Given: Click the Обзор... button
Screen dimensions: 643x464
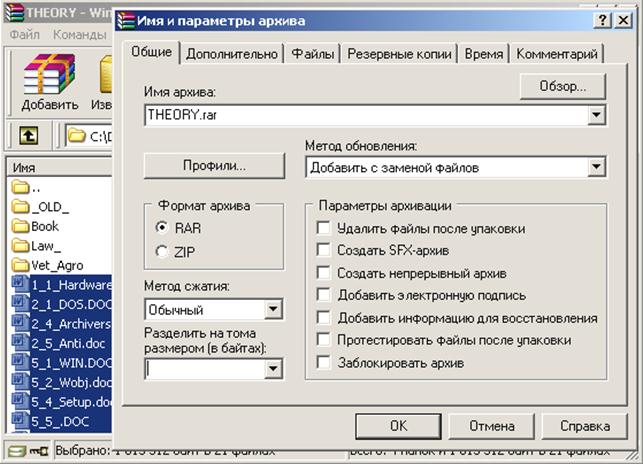Looking at the screenshot, I should [563, 86].
